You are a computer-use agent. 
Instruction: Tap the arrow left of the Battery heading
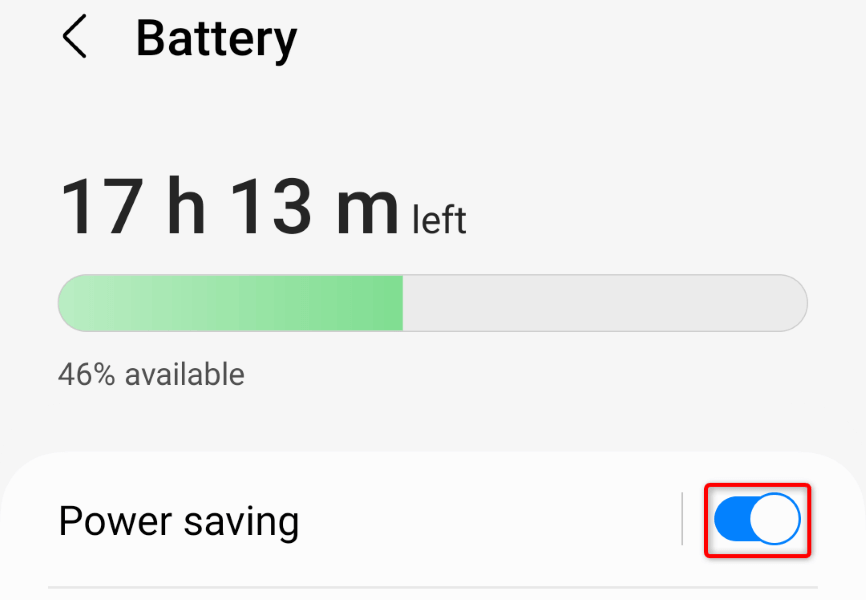click(x=75, y=40)
